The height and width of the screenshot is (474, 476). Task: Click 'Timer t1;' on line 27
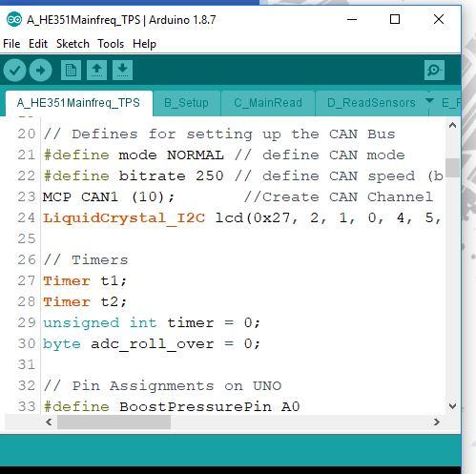pyautogui.click(x=85, y=281)
